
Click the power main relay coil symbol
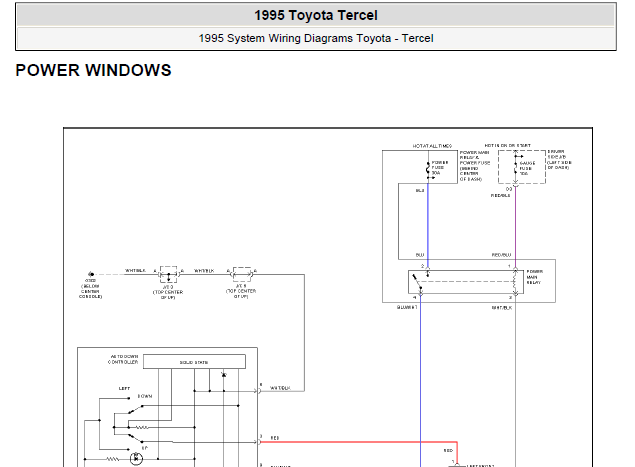click(x=515, y=282)
